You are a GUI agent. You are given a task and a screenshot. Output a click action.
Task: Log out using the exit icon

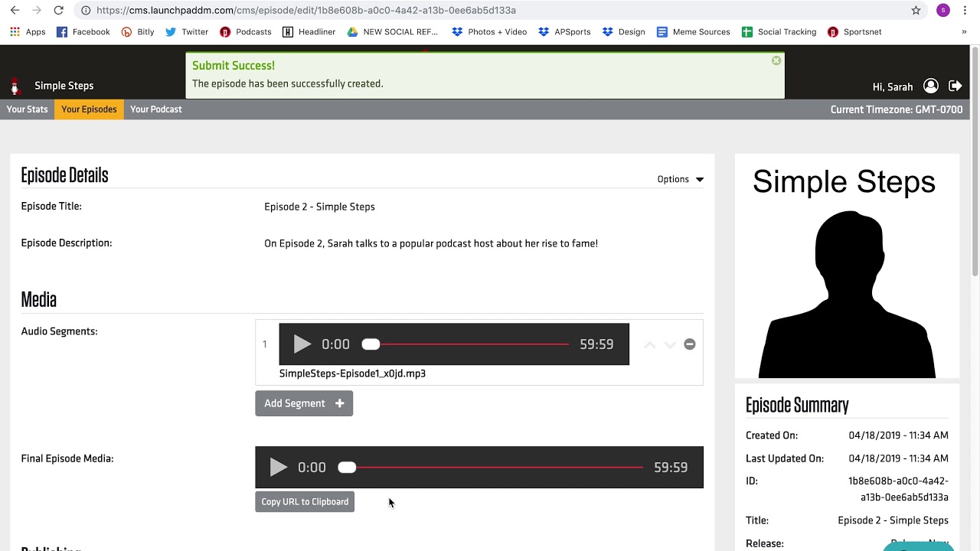(955, 86)
